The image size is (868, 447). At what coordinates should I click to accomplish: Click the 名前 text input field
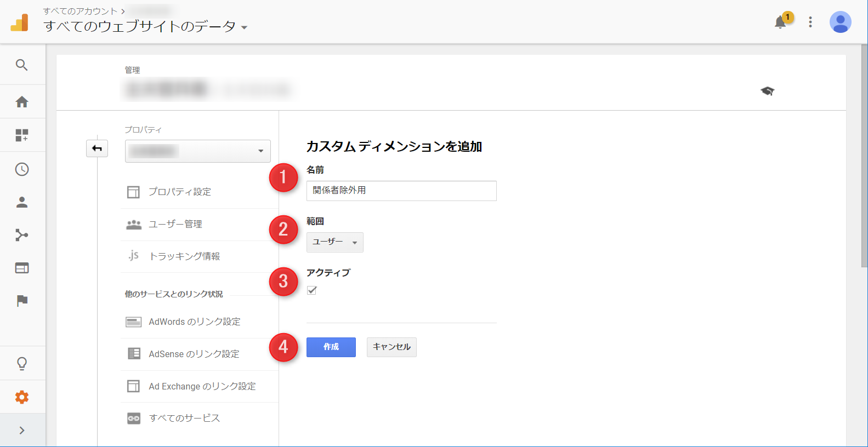(401, 191)
